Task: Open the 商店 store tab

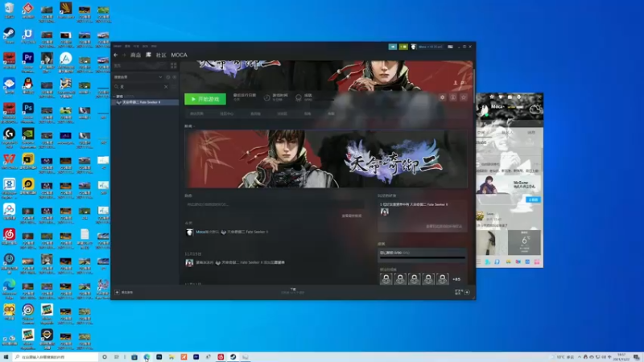Action: click(135, 55)
